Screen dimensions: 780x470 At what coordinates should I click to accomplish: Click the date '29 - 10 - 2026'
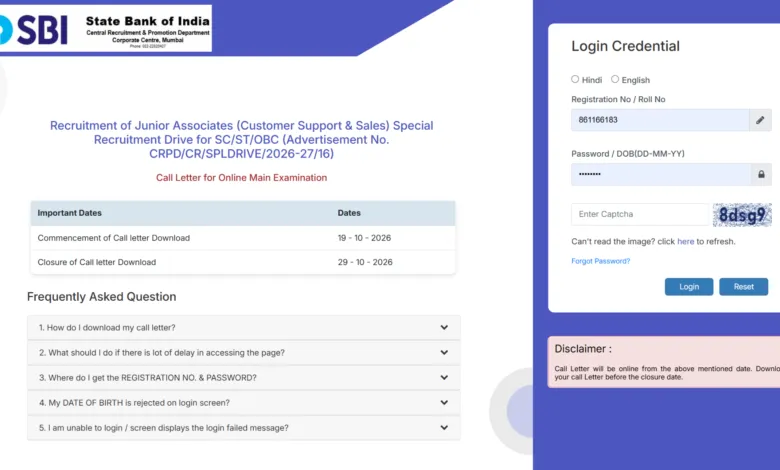pos(365,262)
